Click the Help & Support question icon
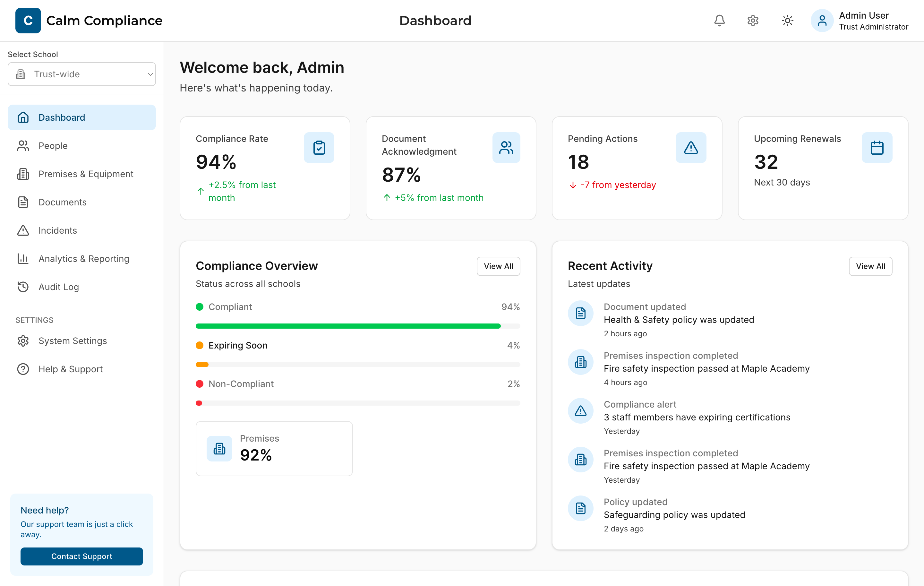Viewport: 924px width, 586px height. click(x=23, y=369)
